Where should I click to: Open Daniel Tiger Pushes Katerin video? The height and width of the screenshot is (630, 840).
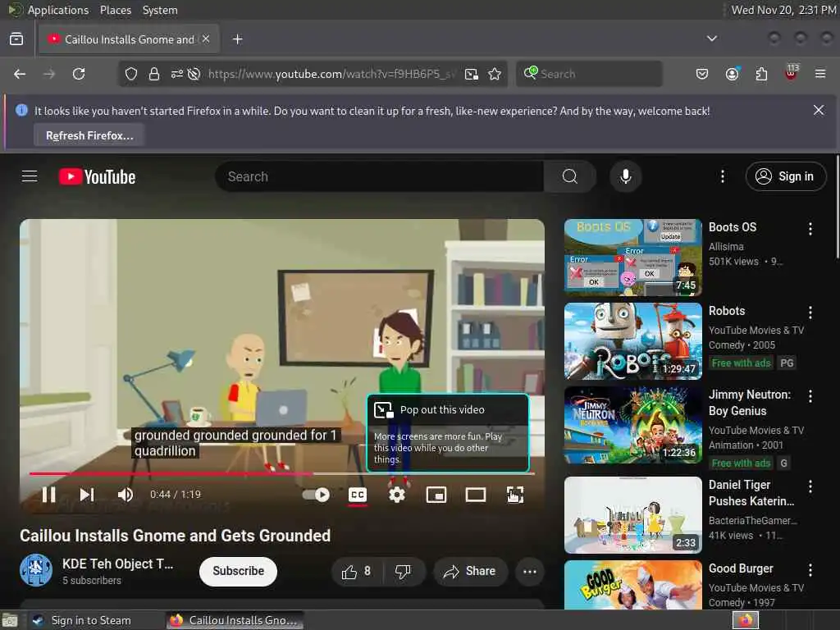pyautogui.click(x=632, y=515)
